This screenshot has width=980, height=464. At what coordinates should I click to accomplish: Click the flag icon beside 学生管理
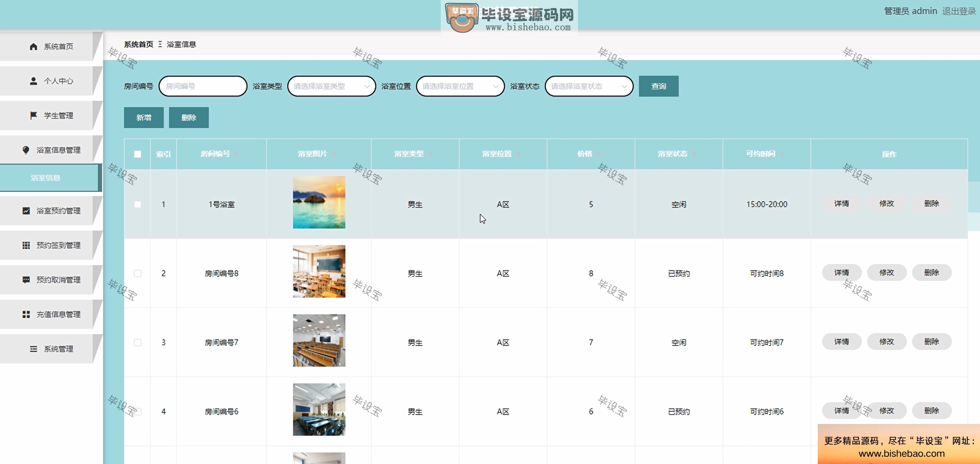[x=33, y=115]
